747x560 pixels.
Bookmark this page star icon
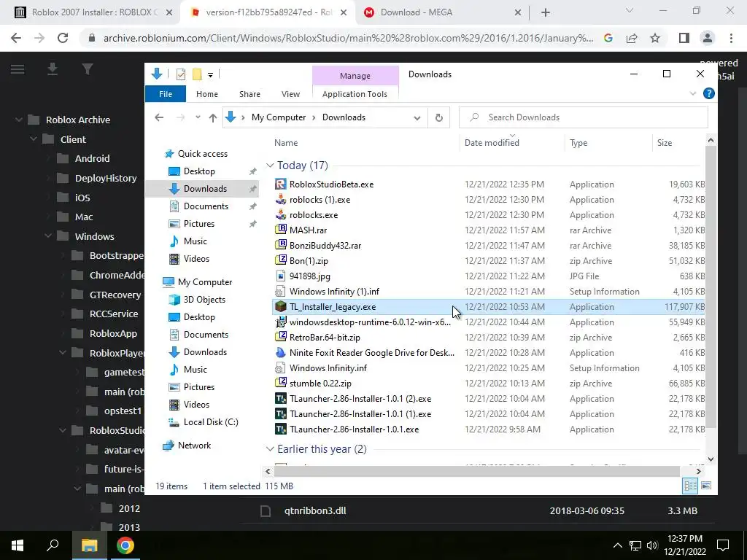[x=655, y=38]
